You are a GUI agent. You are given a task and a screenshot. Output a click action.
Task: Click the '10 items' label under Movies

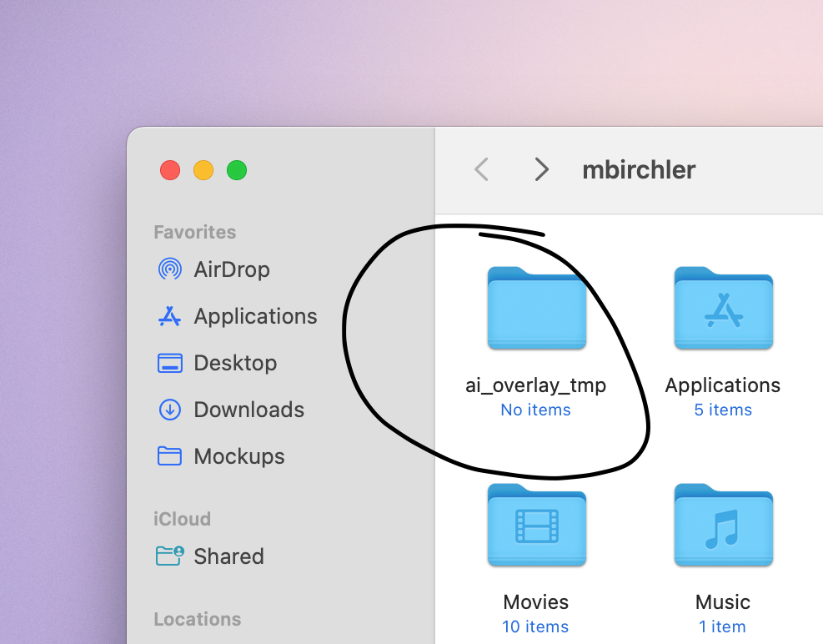pyautogui.click(x=535, y=626)
